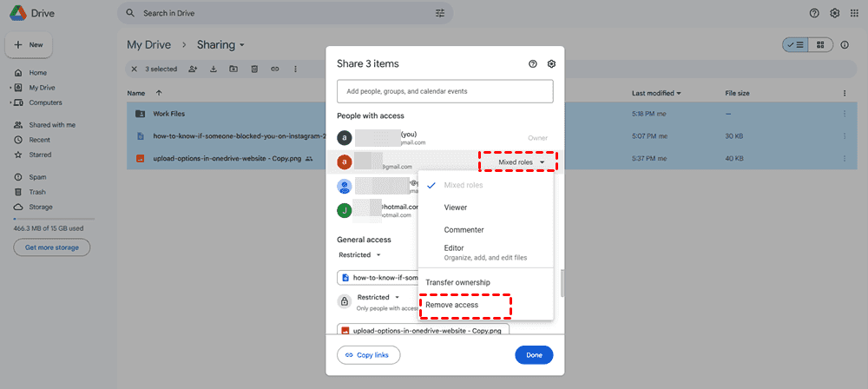Screen dimensions: 868x389
Task: Click the magnifier search icon
Action: pos(131,13)
